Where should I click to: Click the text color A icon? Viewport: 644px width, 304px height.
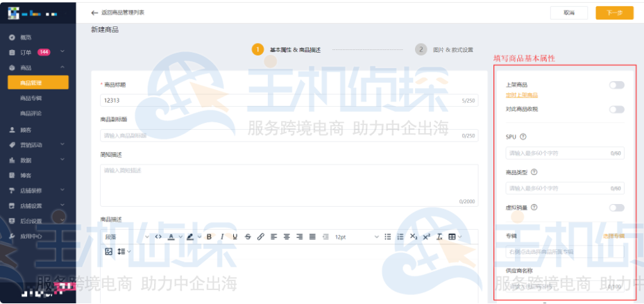(x=171, y=237)
